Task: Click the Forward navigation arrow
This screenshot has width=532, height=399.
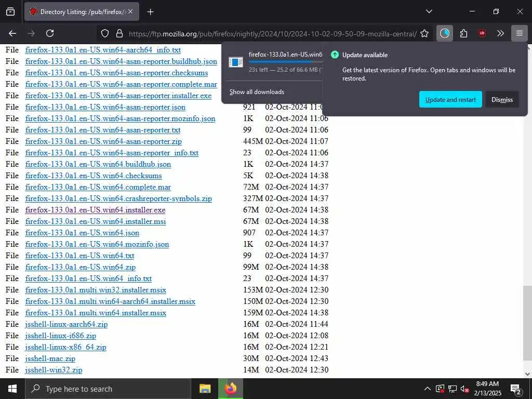Action: click(31, 33)
